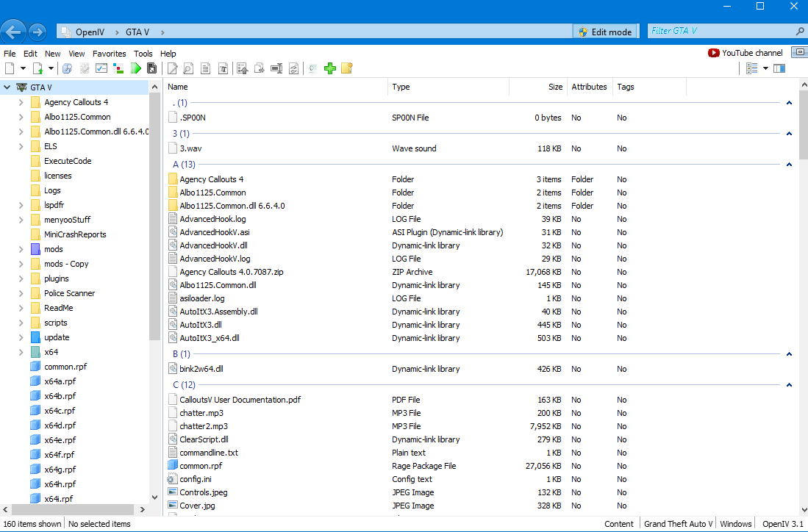The image size is (808, 532).
Task: Click the small window button beside YouTube channel
Action: 799,52
